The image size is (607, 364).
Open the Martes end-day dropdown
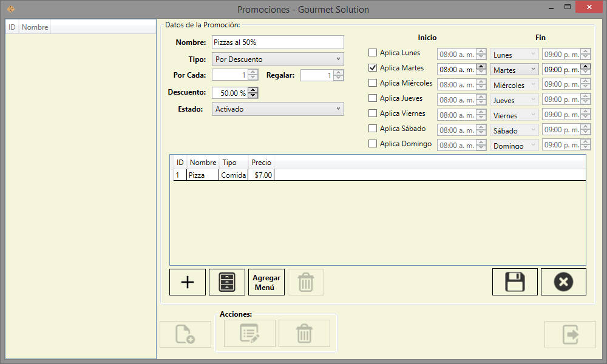[x=514, y=70]
